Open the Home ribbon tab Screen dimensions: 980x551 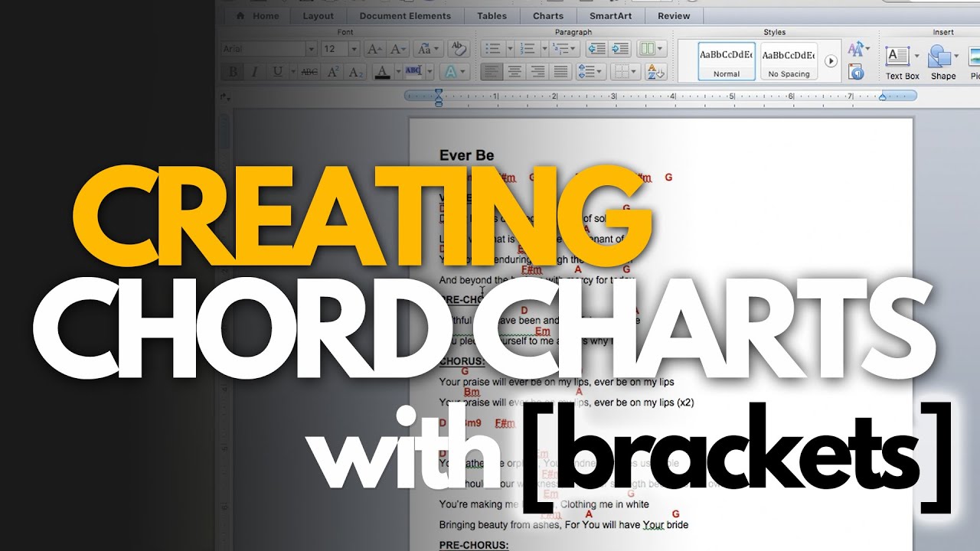(x=257, y=15)
